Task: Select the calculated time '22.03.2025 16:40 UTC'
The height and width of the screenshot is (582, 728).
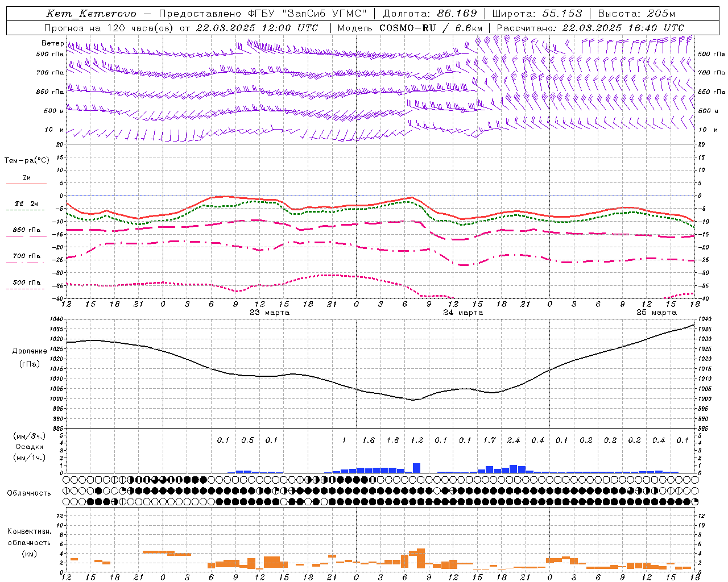Action: pyautogui.click(x=623, y=28)
